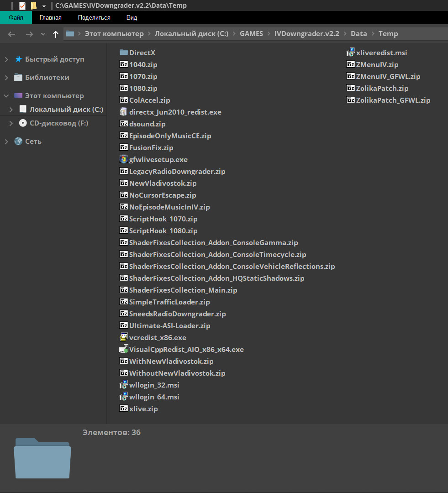Expand the Быстрый доступ tree node
The width and height of the screenshot is (448, 493).
click(x=6, y=59)
